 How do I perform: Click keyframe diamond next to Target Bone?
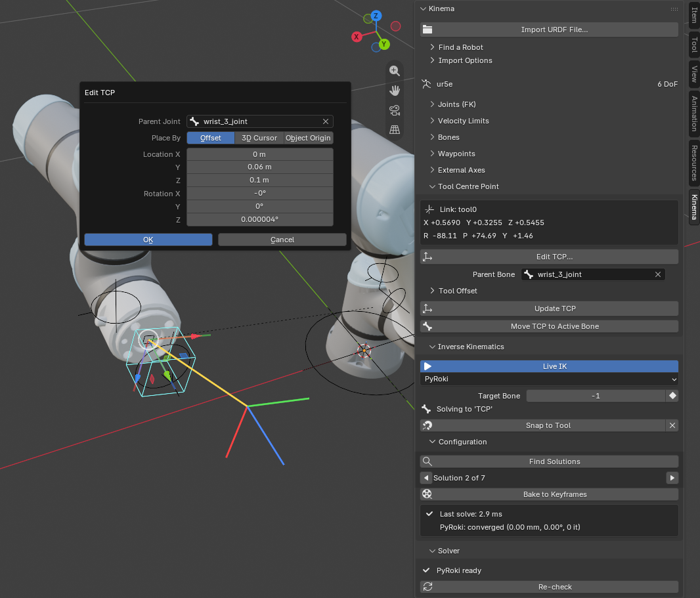(672, 396)
